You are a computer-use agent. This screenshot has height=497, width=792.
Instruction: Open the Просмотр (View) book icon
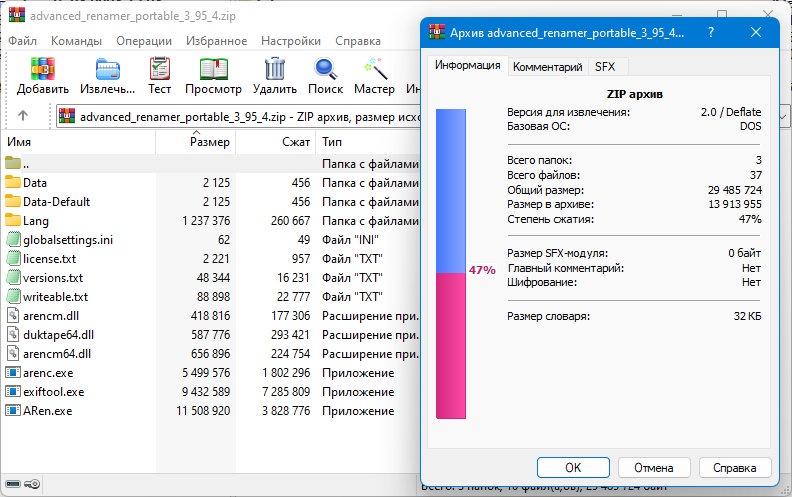213,69
